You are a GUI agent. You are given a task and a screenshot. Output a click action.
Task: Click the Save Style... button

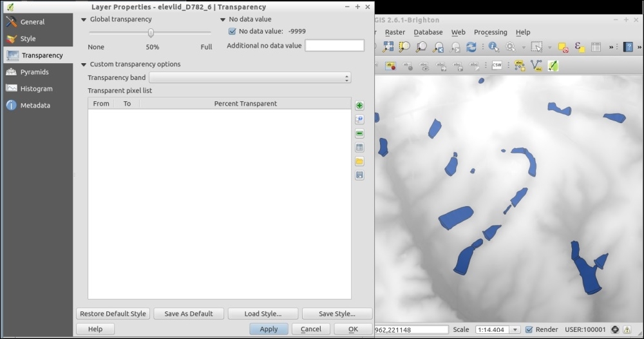pyautogui.click(x=337, y=314)
